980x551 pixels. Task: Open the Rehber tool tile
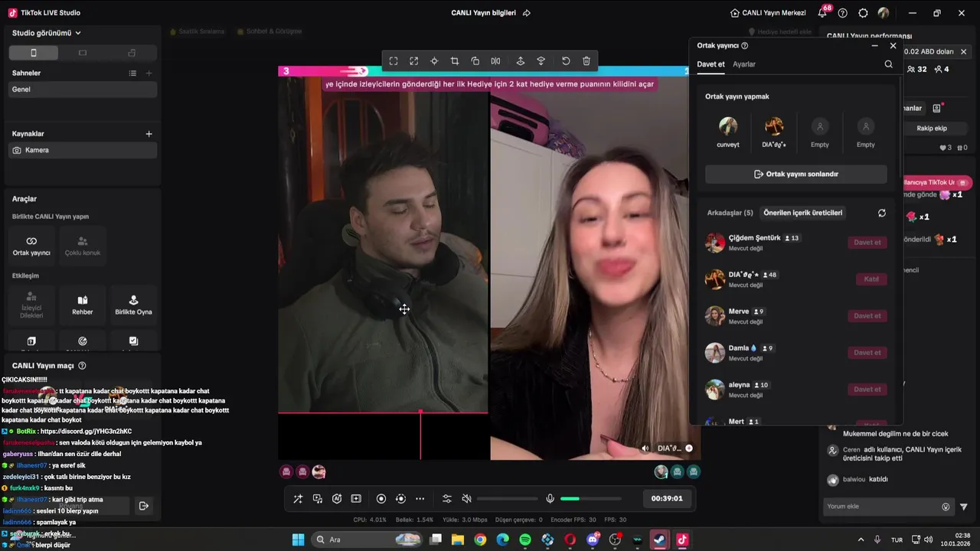point(83,305)
